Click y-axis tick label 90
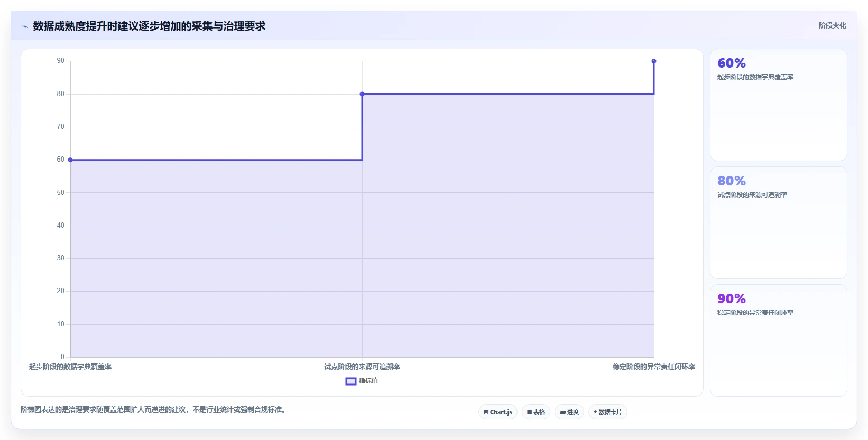Screen dimensions: 868x440 [x=61, y=61]
